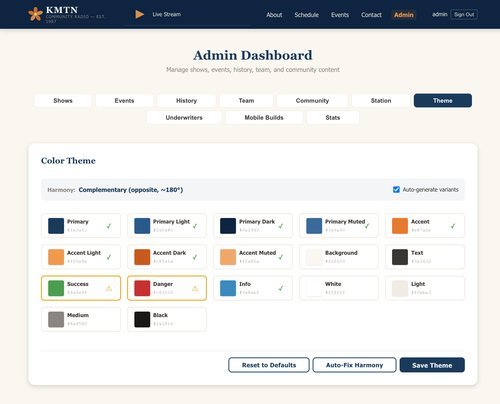The image size is (500, 404).
Task: Click the checkmark on Primary Muted card
Action: click(367, 226)
